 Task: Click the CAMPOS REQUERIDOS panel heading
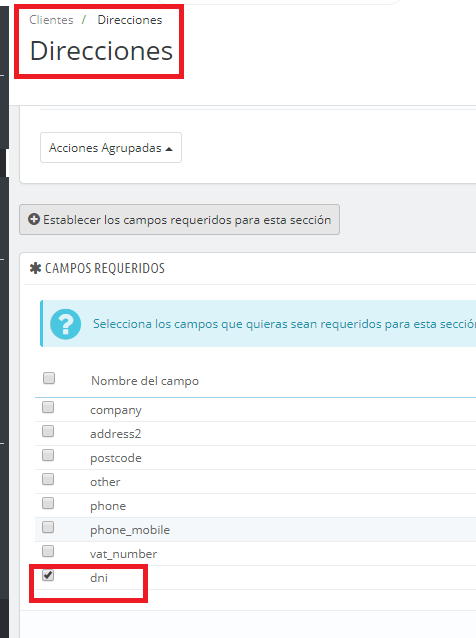105,268
